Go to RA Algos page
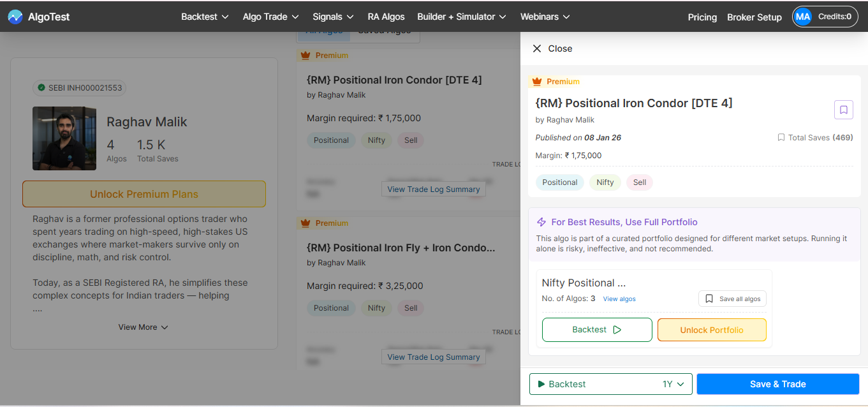This screenshot has height=407, width=868. [386, 17]
